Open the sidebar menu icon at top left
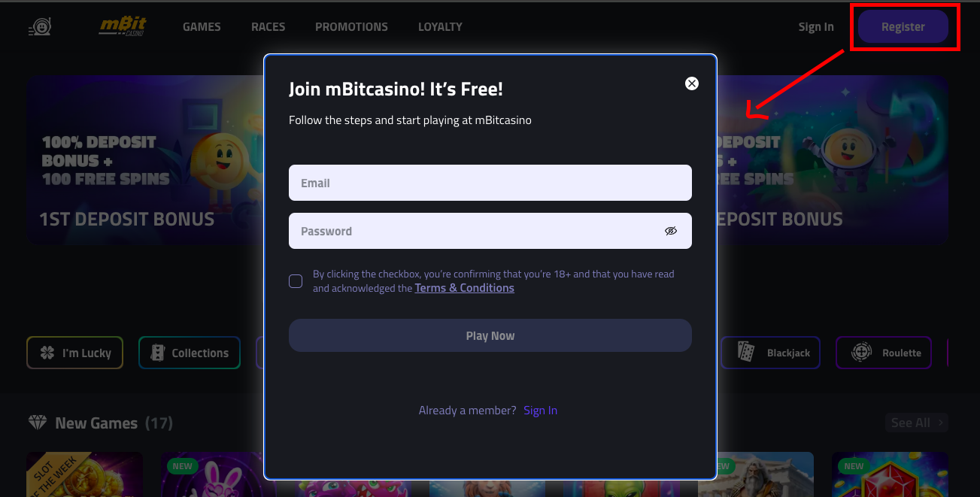The height and width of the screenshot is (497, 980). [39, 27]
